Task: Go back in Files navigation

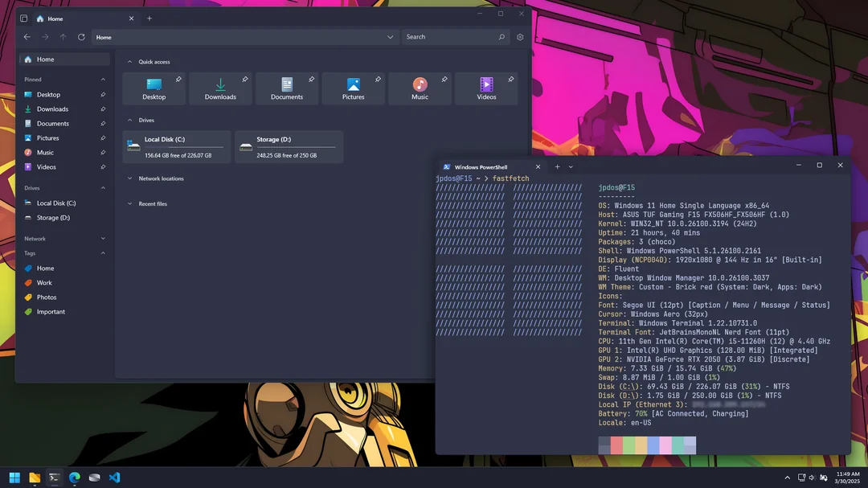Action: tap(27, 37)
